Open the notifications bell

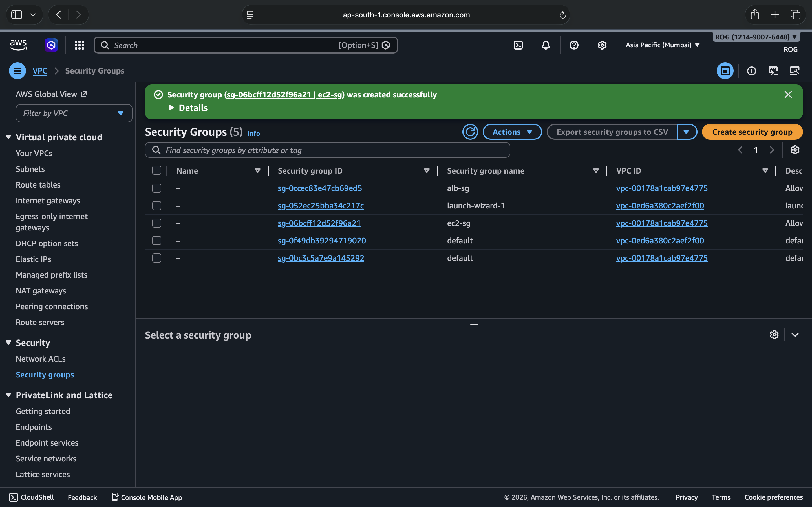pos(546,45)
